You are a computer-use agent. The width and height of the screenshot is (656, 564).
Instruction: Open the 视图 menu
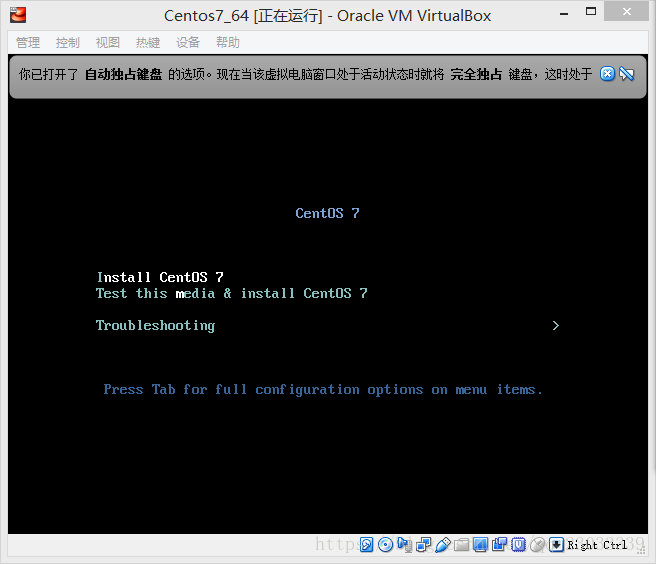pos(108,42)
